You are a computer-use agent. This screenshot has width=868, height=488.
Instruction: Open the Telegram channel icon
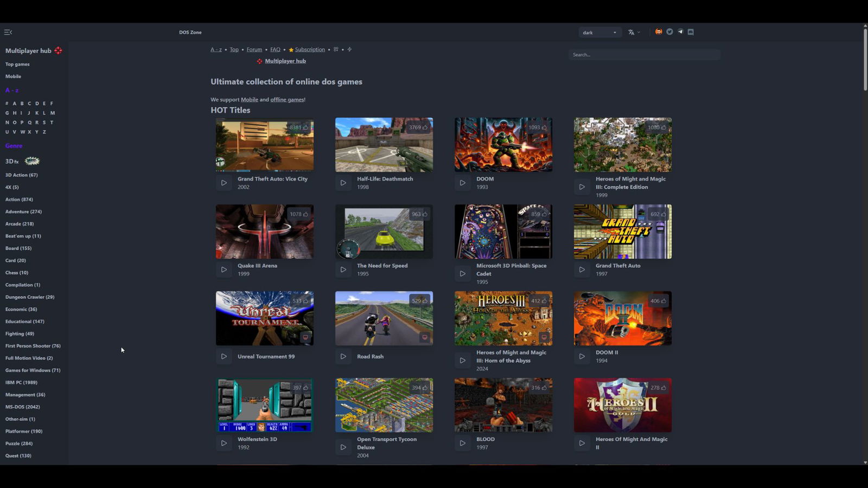[680, 32]
